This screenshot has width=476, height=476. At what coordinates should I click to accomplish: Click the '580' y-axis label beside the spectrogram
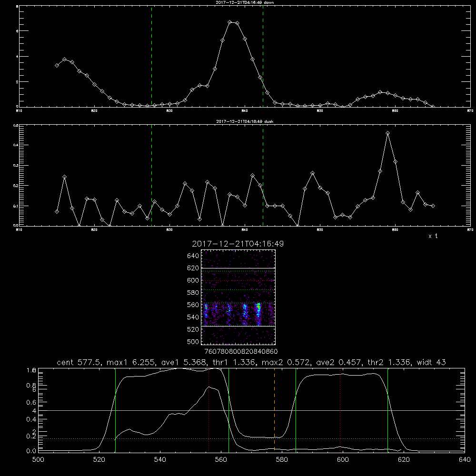(193, 293)
